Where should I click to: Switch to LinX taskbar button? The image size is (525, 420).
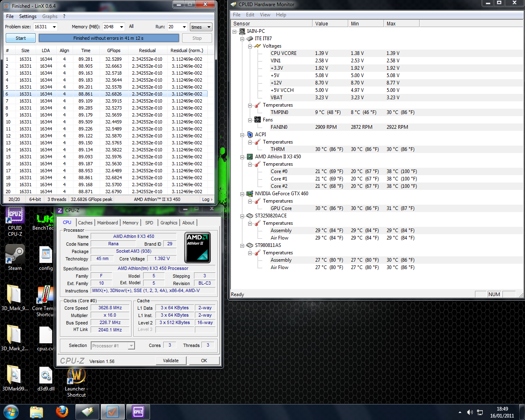tap(113, 412)
